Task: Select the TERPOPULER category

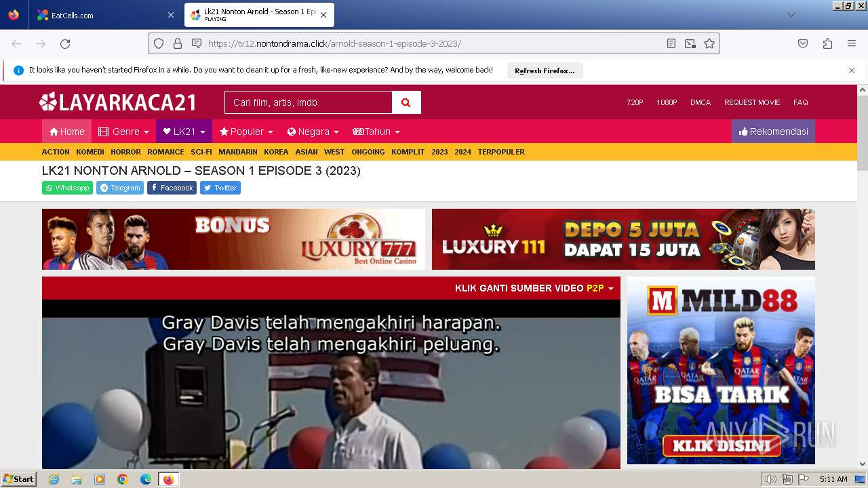Action: [501, 152]
